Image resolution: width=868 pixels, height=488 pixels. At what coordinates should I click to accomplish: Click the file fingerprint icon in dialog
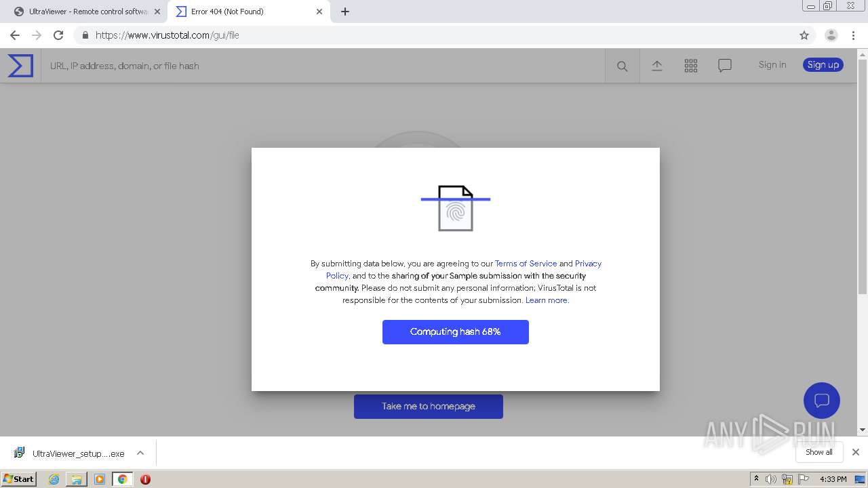click(456, 208)
